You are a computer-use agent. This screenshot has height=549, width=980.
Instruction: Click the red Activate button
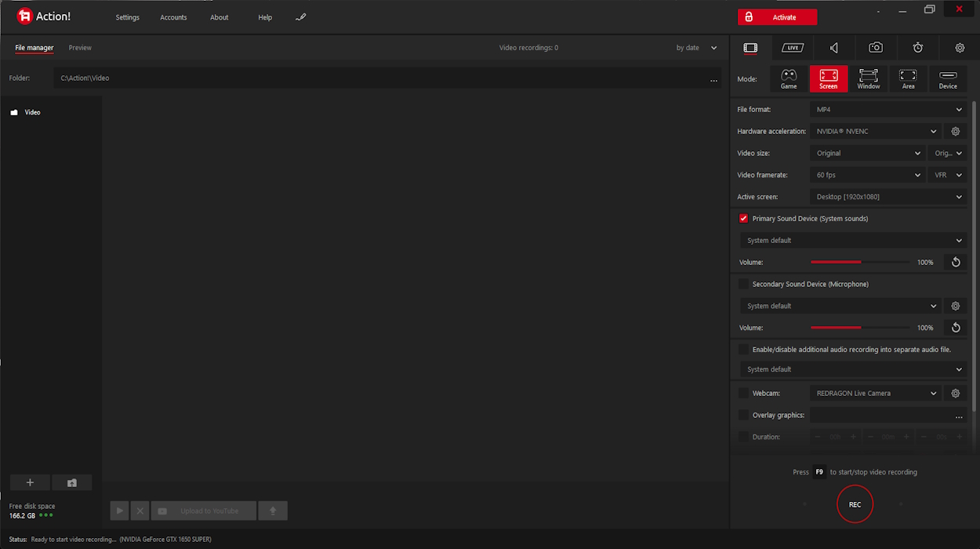pyautogui.click(x=777, y=17)
